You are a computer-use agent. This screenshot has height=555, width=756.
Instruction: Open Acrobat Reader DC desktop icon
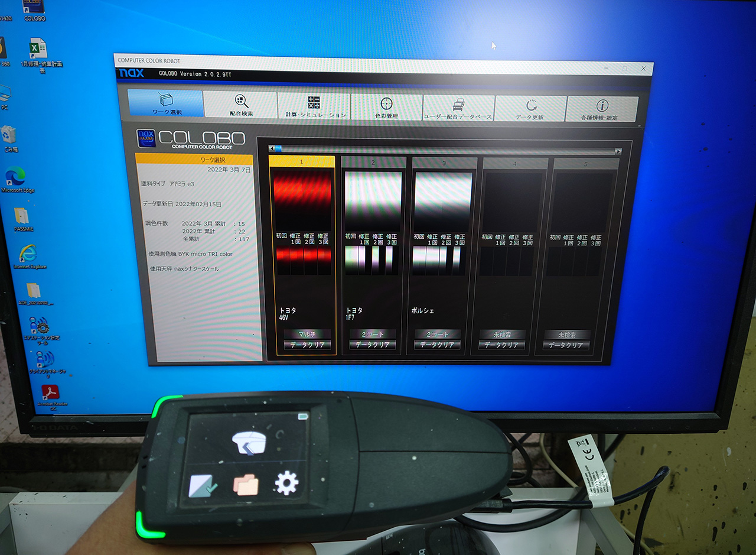50,394
